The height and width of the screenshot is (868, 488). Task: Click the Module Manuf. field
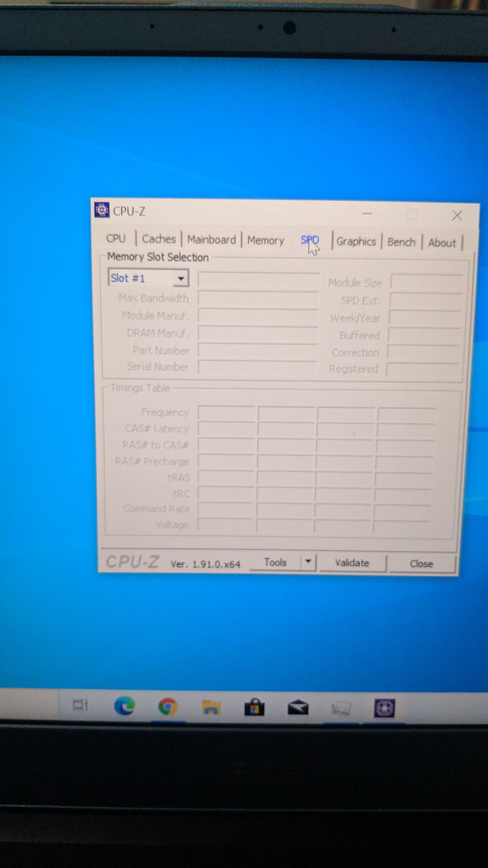coord(258,316)
